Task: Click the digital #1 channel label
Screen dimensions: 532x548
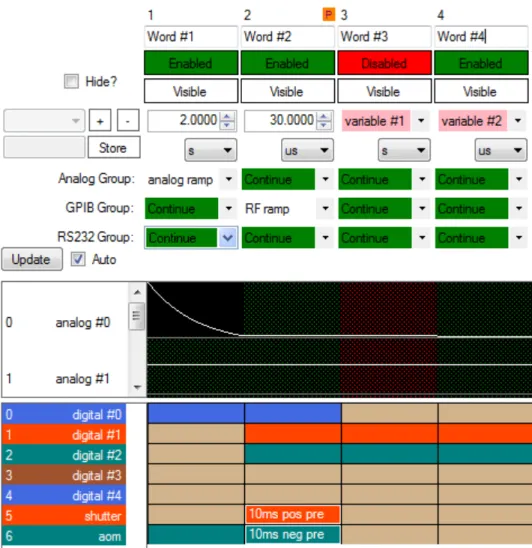Action: pos(64,434)
